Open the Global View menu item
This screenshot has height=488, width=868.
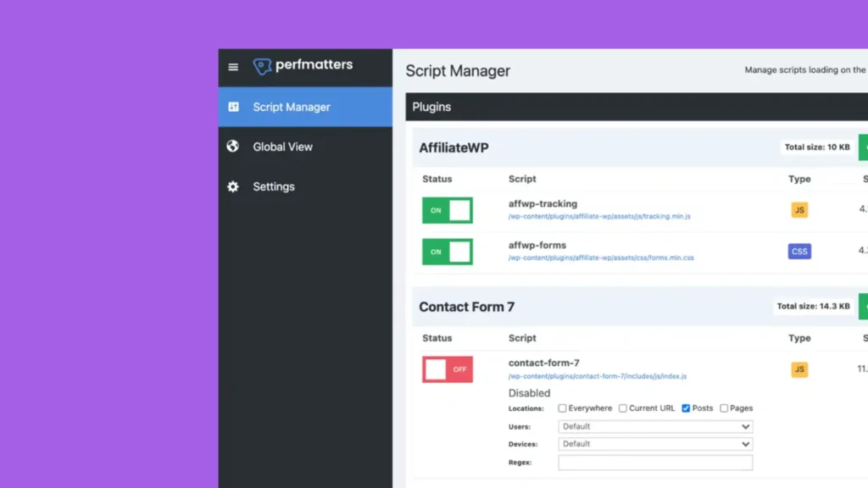click(282, 147)
